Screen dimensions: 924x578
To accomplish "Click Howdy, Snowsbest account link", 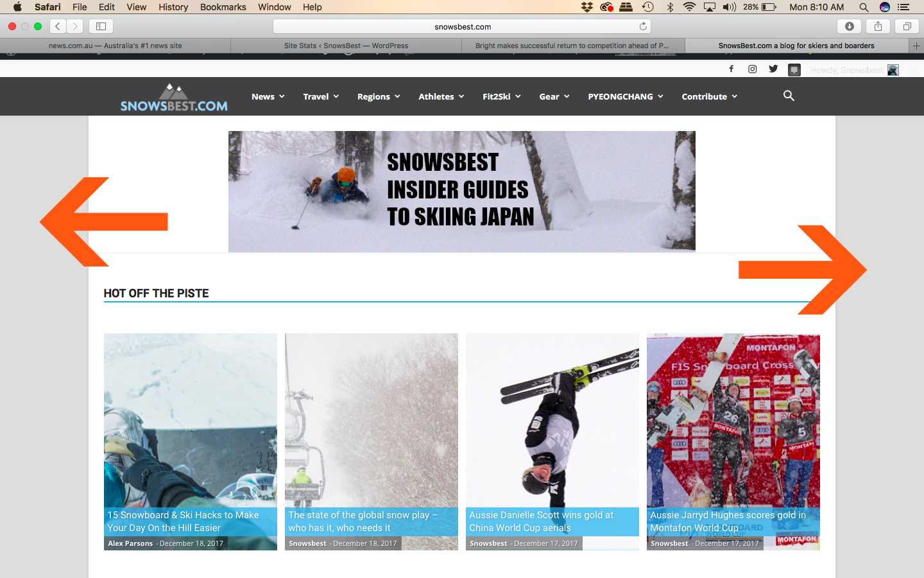I will [x=846, y=70].
